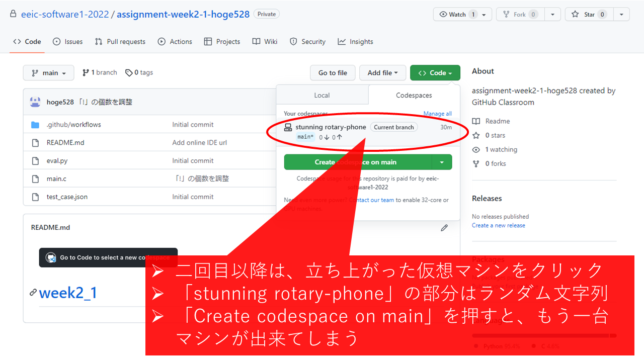Open the Actions tab
Image resolution: width=644 pixels, height=362 pixels.
coord(175,42)
